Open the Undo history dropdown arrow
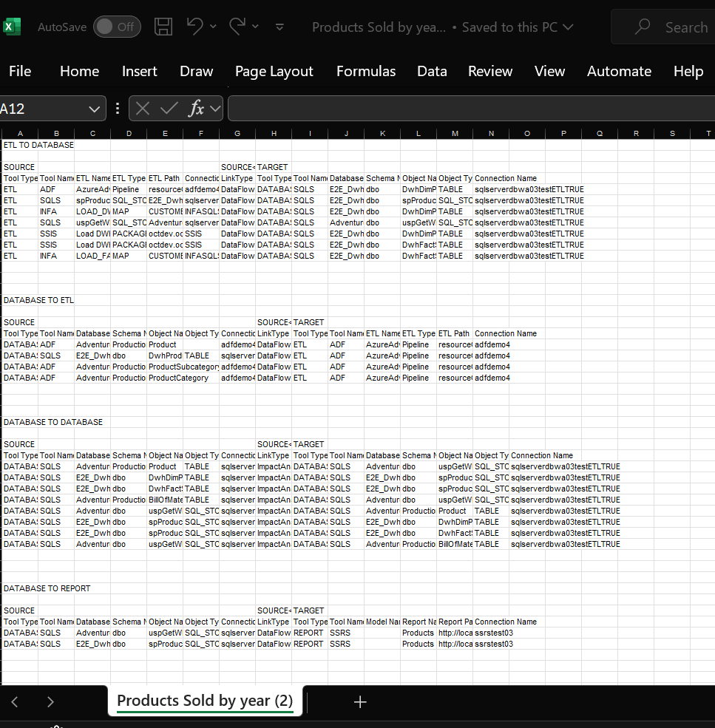 pos(213,27)
